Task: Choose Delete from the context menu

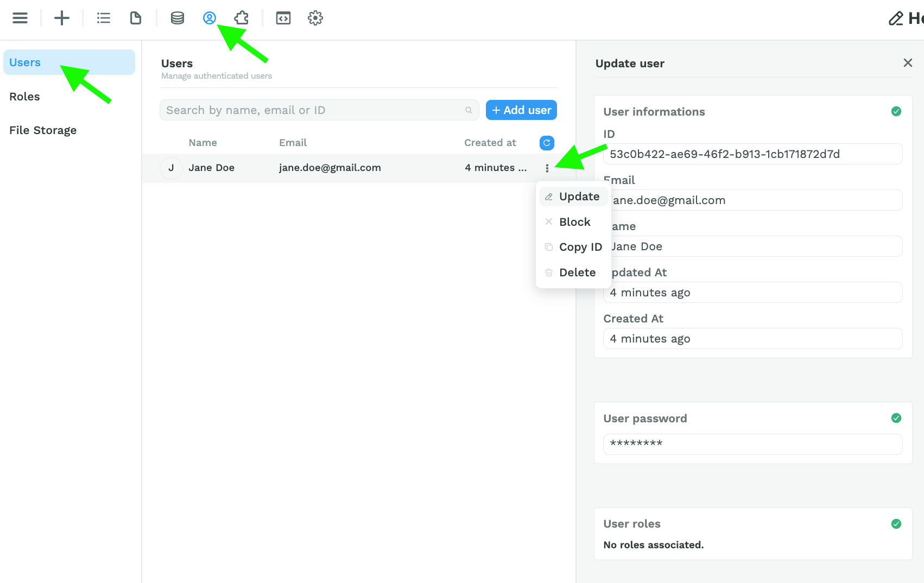Action: click(x=573, y=273)
